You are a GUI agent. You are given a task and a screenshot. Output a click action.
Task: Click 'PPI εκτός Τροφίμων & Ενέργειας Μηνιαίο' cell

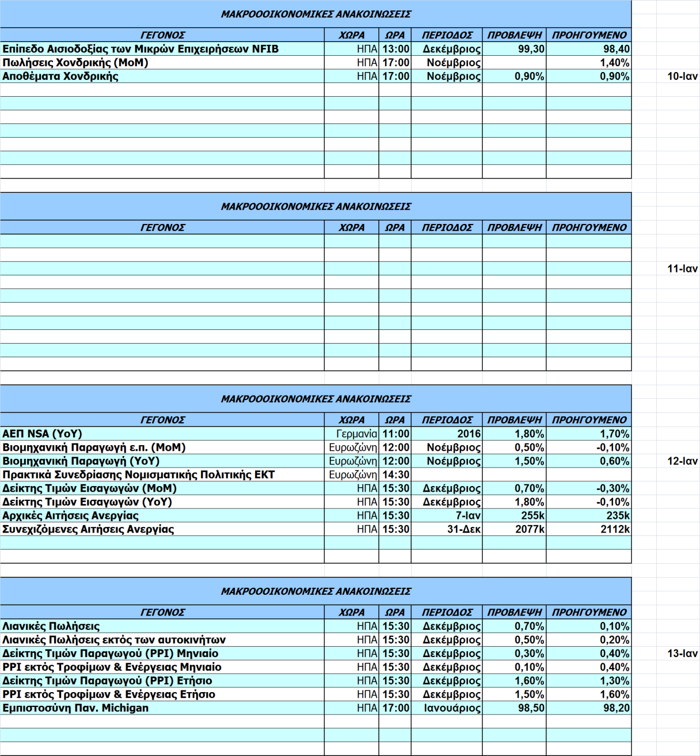click(x=162, y=667)
